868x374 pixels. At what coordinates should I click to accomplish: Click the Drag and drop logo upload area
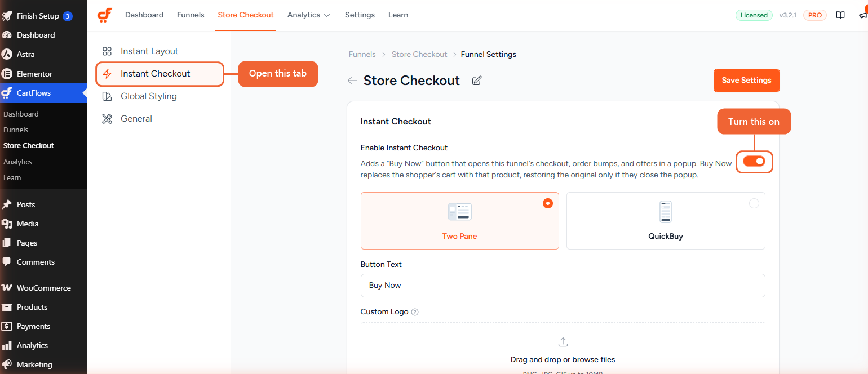563,348
